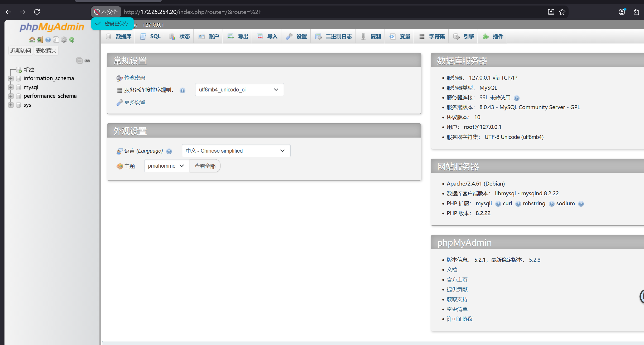This screenshot has width=644, height=345.
Task: Open the 许可证协议 link
Action: click(460, 319)
